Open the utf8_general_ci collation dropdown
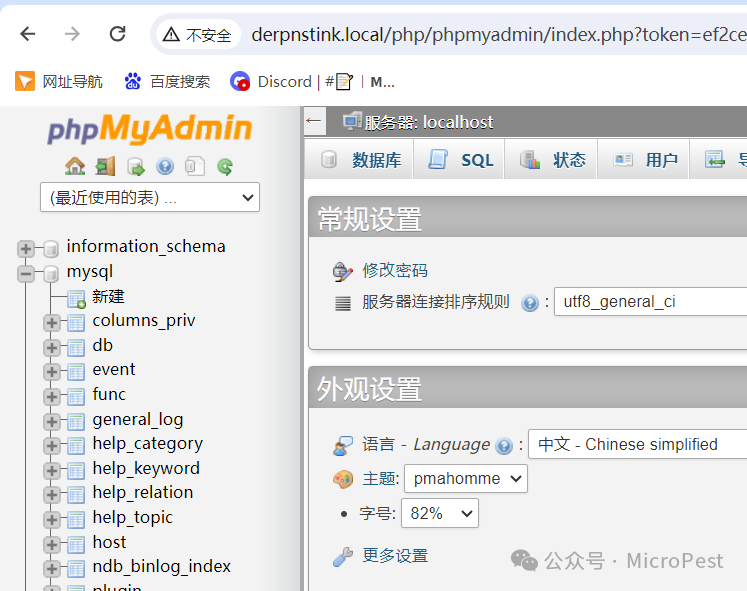747x591 pixels. [x=650, y=301]
